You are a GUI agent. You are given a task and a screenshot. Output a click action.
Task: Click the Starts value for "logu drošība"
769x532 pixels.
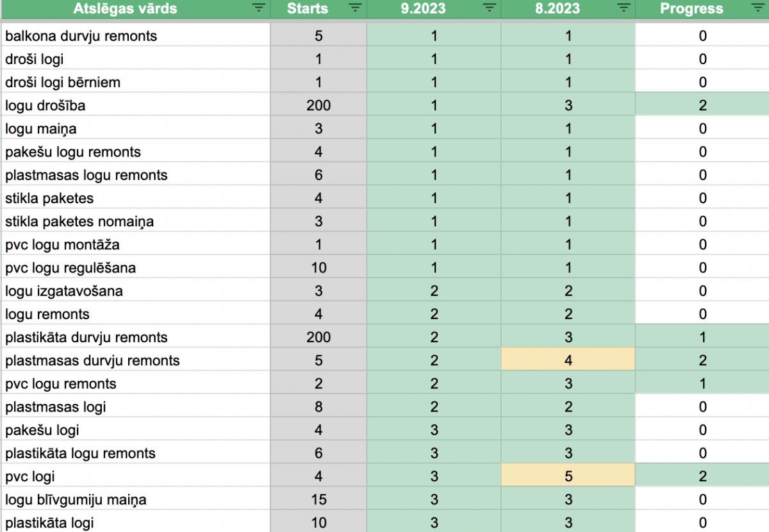[318, 106]
